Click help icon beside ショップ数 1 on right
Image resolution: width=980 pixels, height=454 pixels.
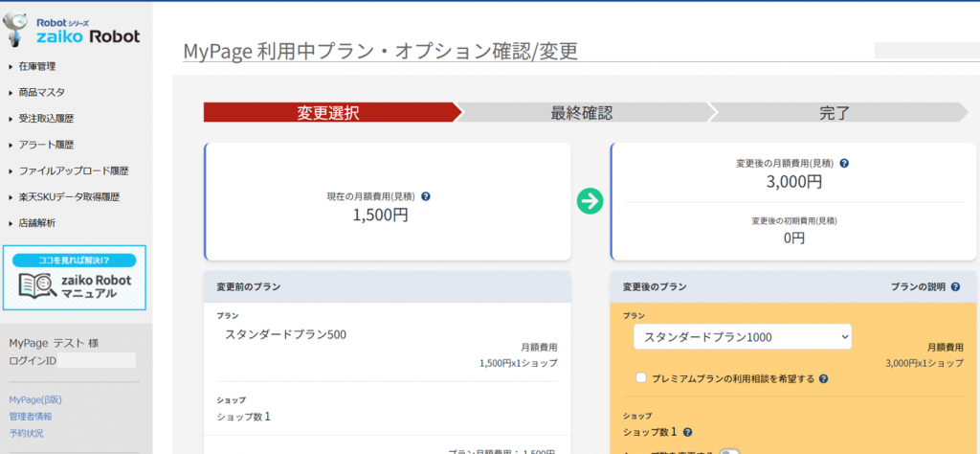(x=688, y=432)
